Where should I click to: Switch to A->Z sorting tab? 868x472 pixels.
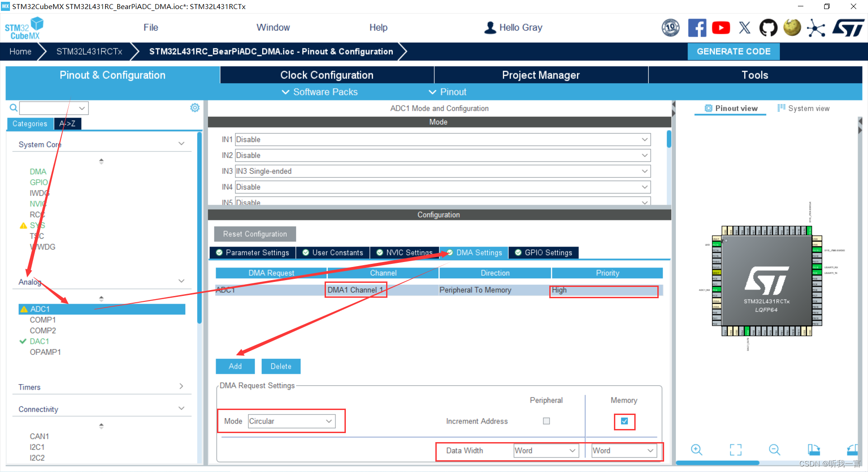tap(67, 124)
